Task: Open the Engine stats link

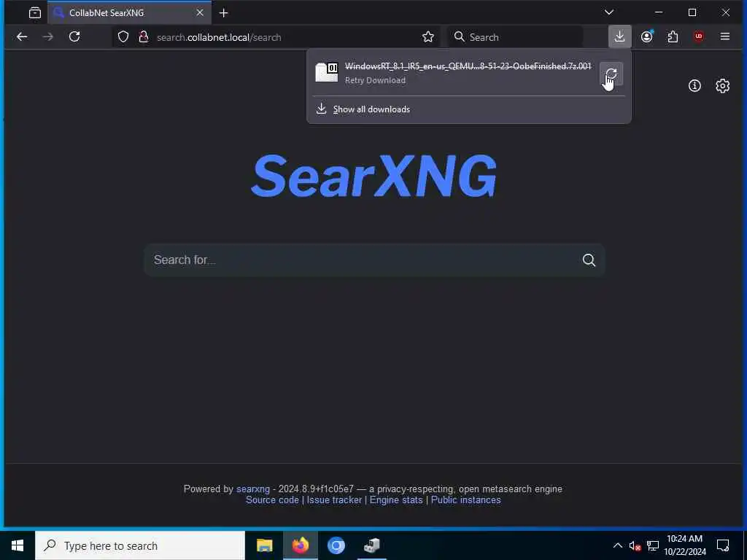Action: point(396,500)
